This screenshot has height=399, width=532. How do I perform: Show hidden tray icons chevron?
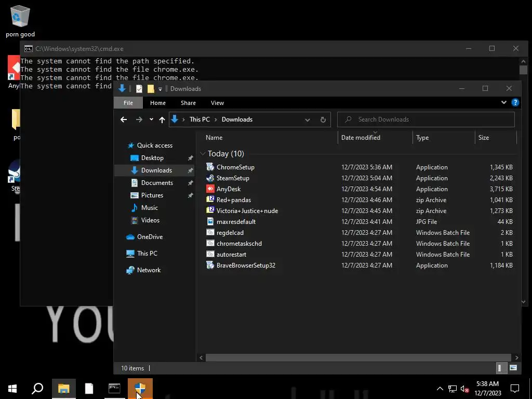pos(440,389)
